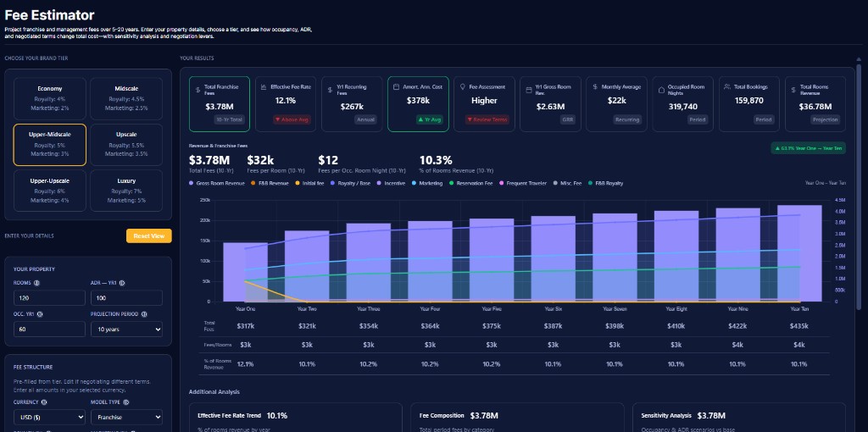Click the info icon beside PROJECTION PERIOD

pyautogui.click(x=144, y=314)
